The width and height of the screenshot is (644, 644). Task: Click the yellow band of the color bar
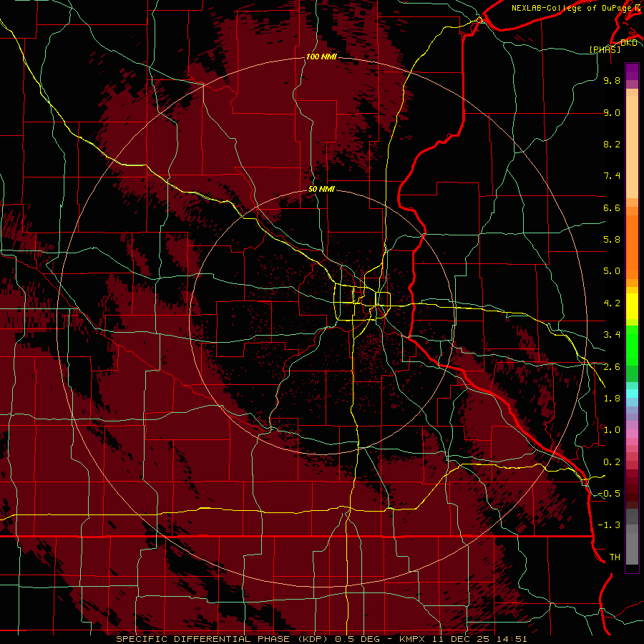632,306
